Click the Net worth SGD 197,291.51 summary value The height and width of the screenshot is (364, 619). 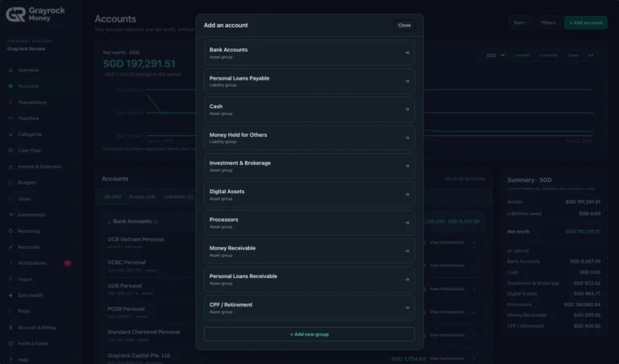coord(583,231)
